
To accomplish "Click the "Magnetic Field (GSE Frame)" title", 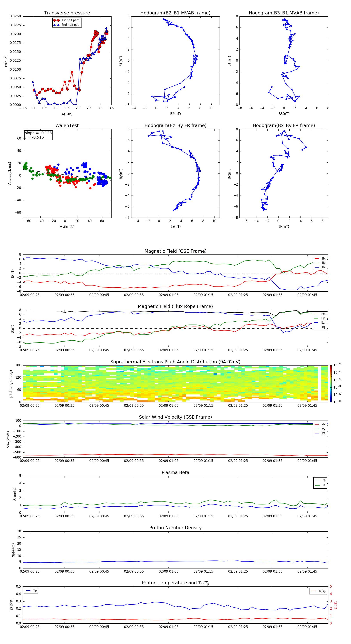I will coord(175,251).
